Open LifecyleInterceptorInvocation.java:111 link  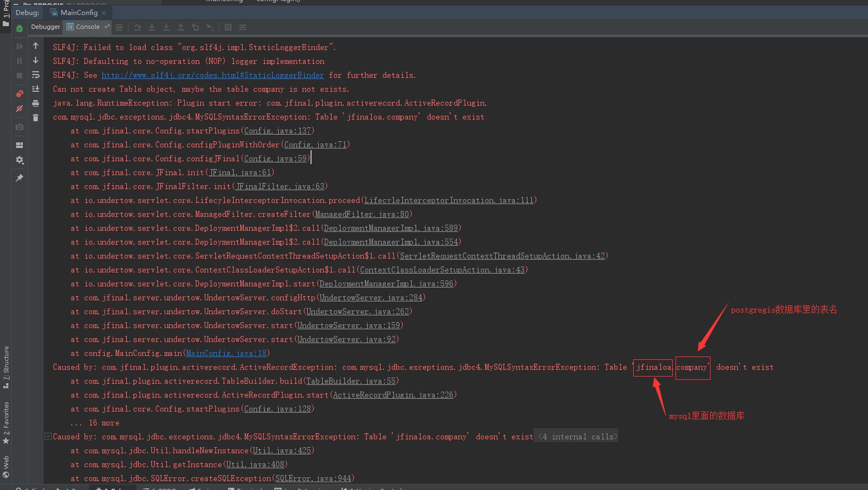click(x=449, y=200)
